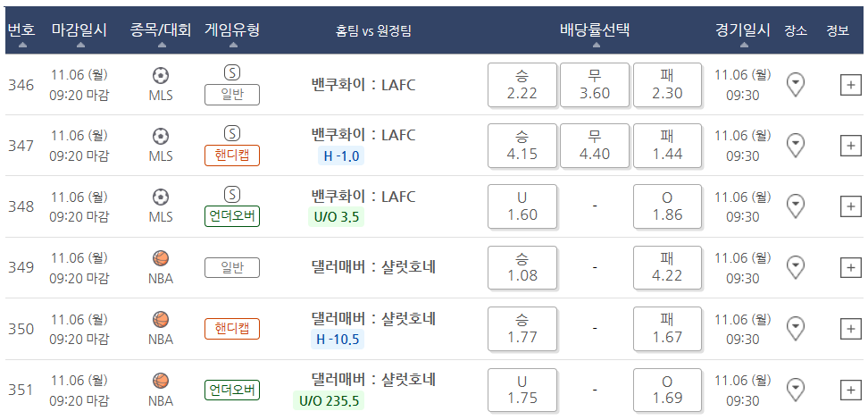Click soccer ball icon in row 347

point(161,137)
